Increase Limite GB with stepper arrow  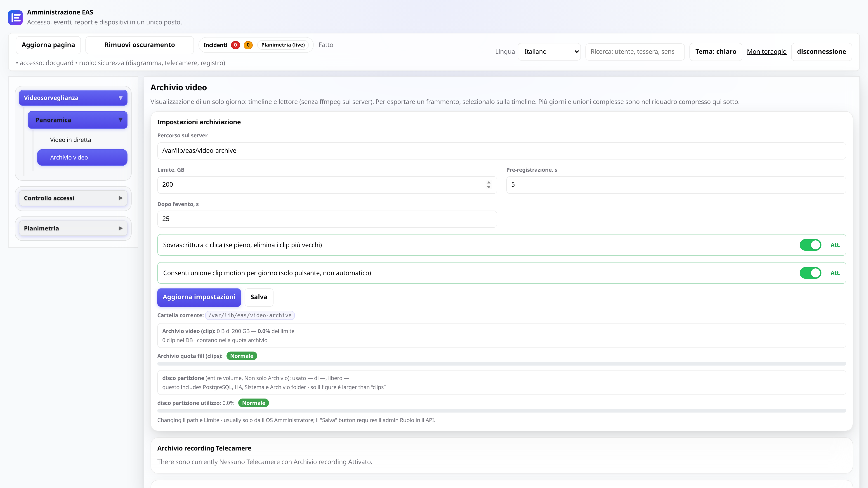488,182
